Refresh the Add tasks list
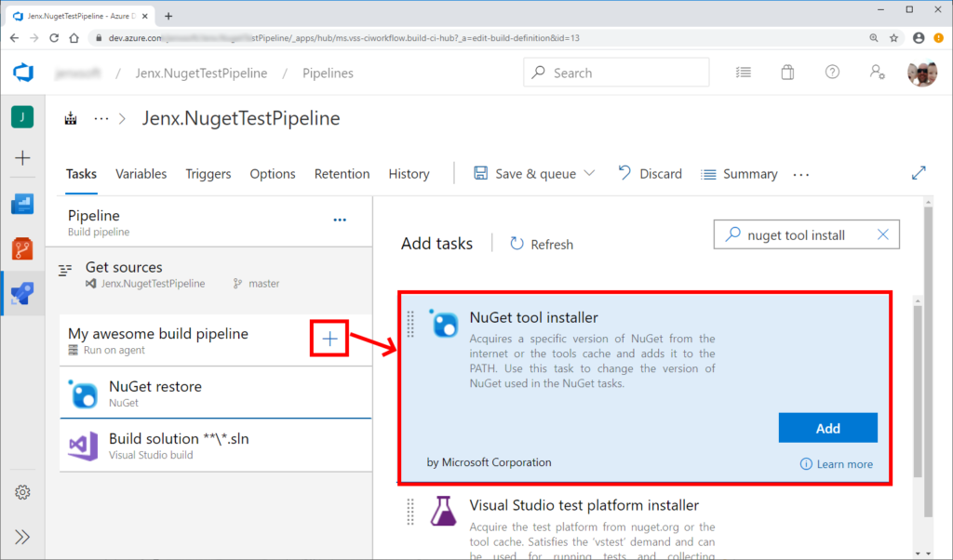The height and width of the screenshot is (560, 953). pos(541,244)
